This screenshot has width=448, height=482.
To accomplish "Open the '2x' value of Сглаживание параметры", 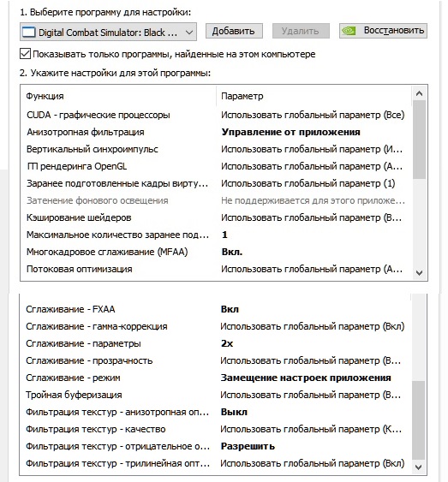I will pos(227,343).
